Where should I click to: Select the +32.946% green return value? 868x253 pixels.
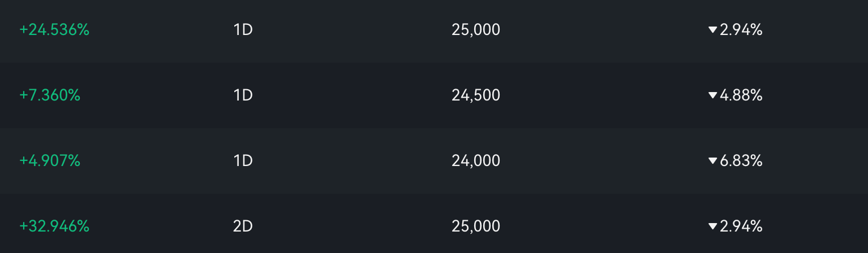pyautogui.click(x=54, y=226)
